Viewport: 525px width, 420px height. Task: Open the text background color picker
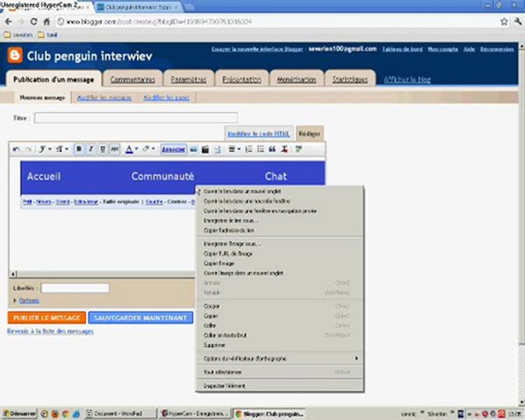tap(149, 149)
